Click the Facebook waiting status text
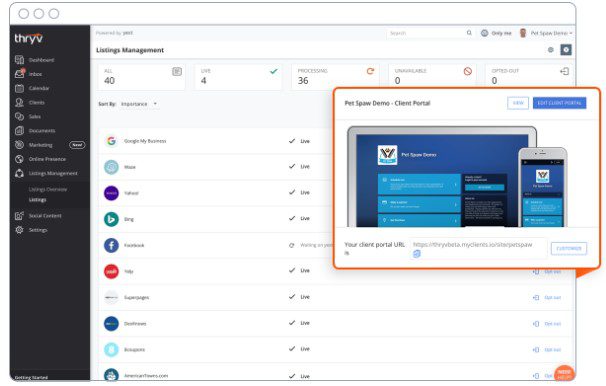This screenshot has width=606, height=386. pos(316,245)
